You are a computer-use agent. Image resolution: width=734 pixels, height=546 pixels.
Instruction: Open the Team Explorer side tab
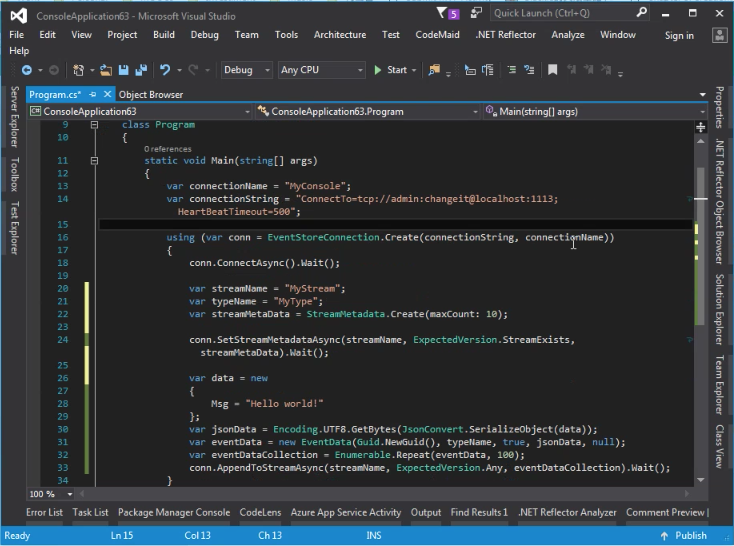point(719,385)
